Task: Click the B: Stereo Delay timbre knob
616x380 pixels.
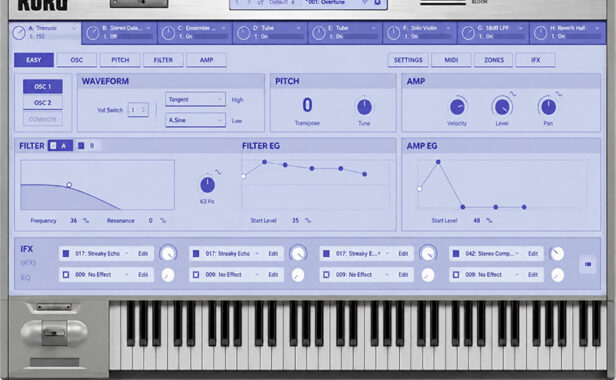Action: (93, 33)
